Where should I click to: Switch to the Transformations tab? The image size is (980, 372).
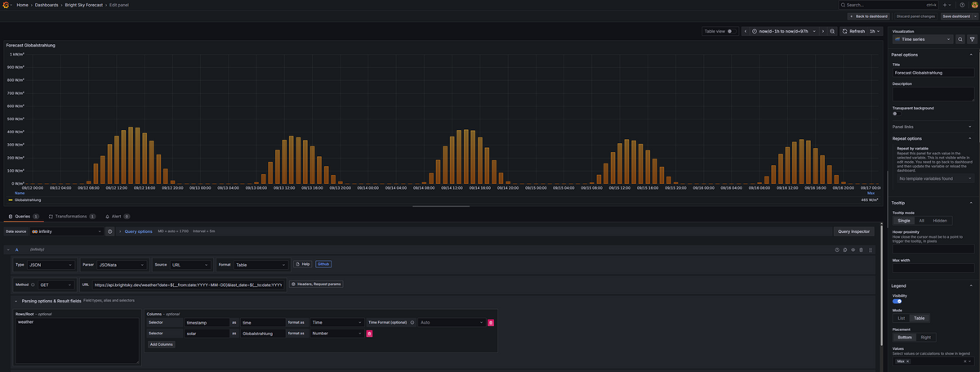72,217
